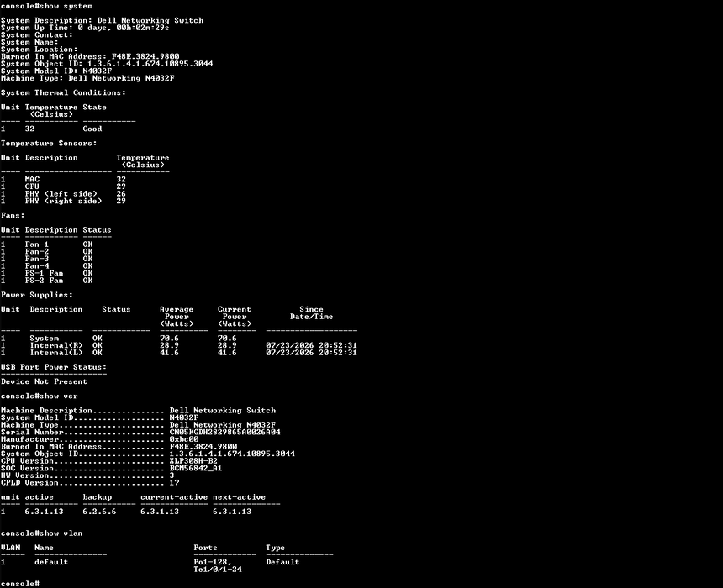Select the 'Internal(L)' power supply row
723x588 pixels.
(179, 353)
